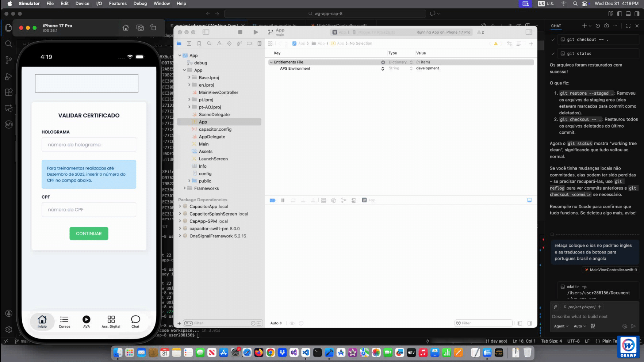Toggle breakpoints in the debug bar
Screen dimensions: 644x362
pos(273,200)
